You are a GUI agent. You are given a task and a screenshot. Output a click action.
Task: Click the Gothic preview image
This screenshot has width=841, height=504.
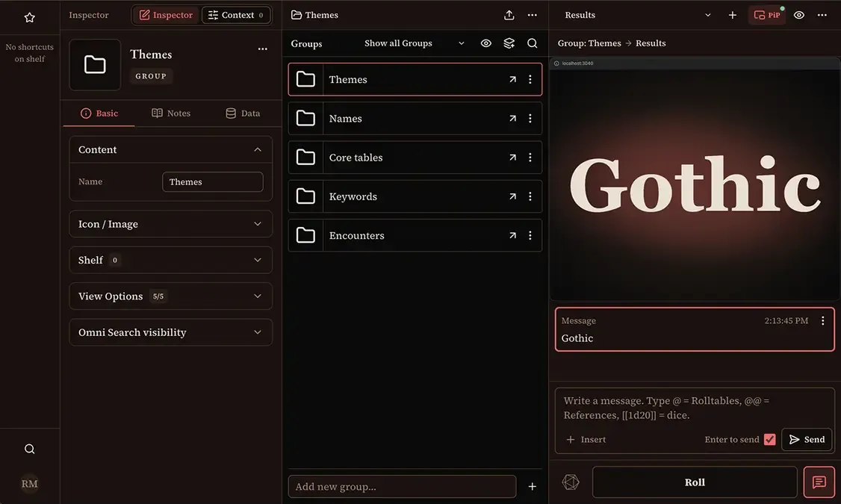(695, 184)
